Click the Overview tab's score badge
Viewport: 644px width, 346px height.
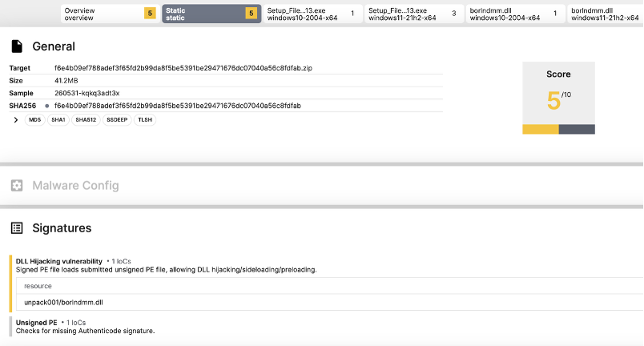150,14
